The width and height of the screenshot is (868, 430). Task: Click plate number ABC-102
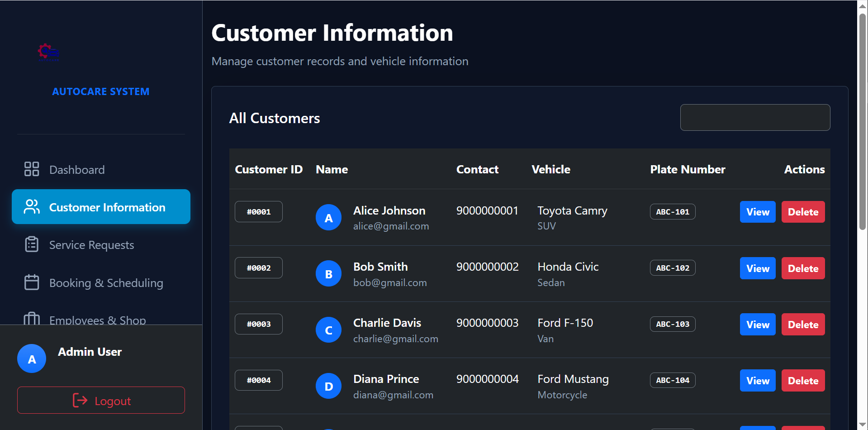[673, 268]
